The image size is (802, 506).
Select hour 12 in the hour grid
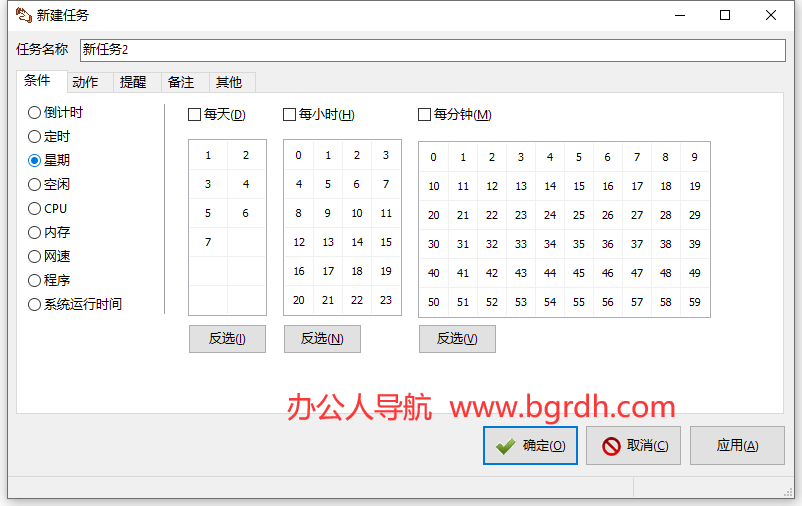299,242
